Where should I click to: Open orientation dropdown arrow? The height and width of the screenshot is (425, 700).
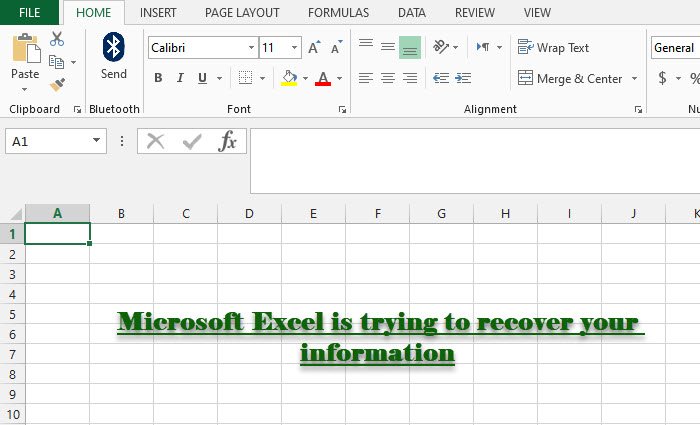(x=455, y=47)
